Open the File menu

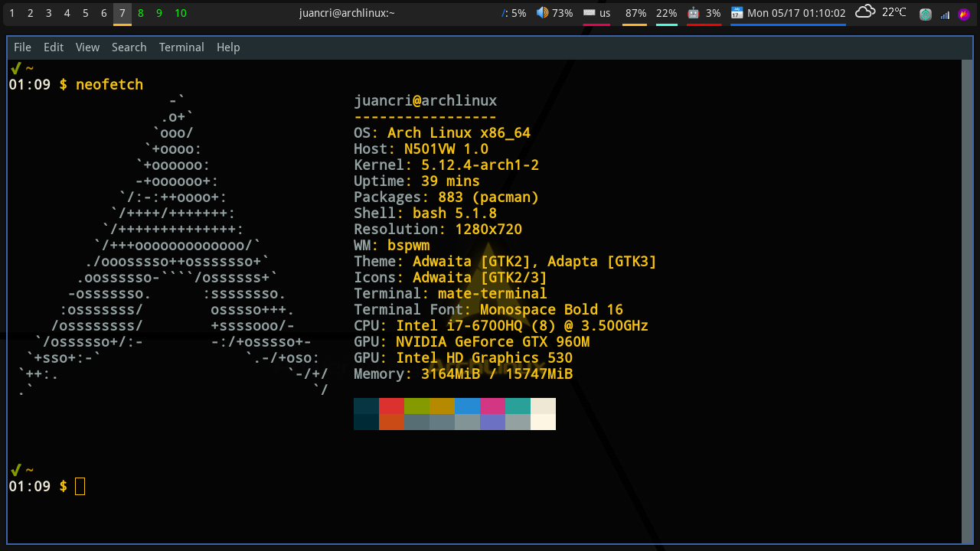click(22, 47)
